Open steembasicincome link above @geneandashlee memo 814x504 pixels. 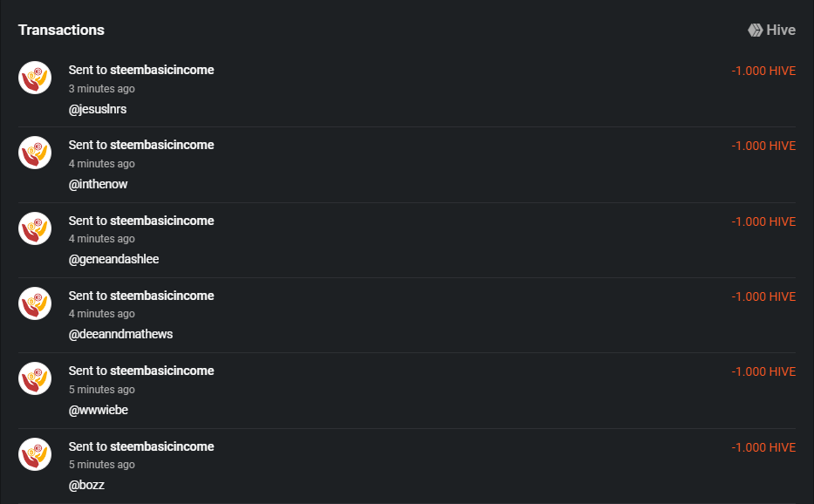(161, 221)
